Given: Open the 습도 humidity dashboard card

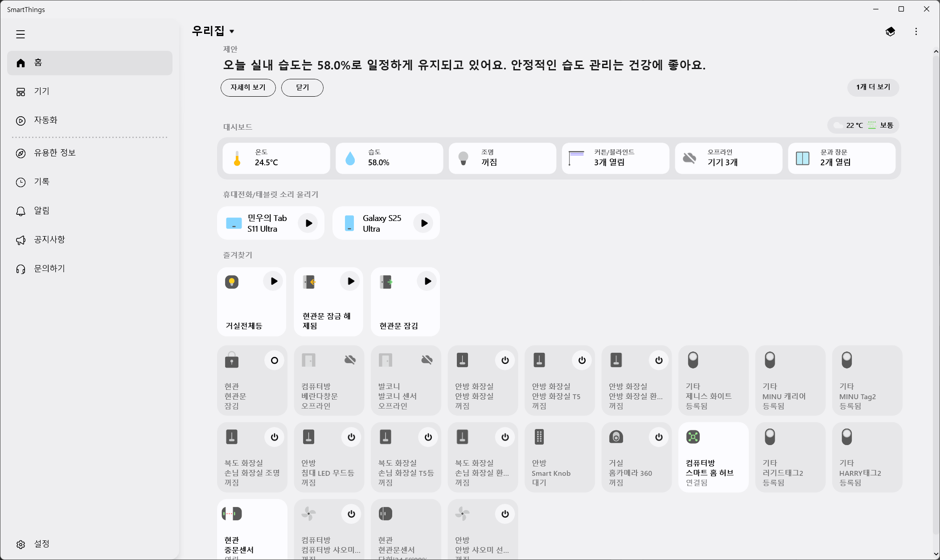Looking at the screenshot, I should pos(389,158).
